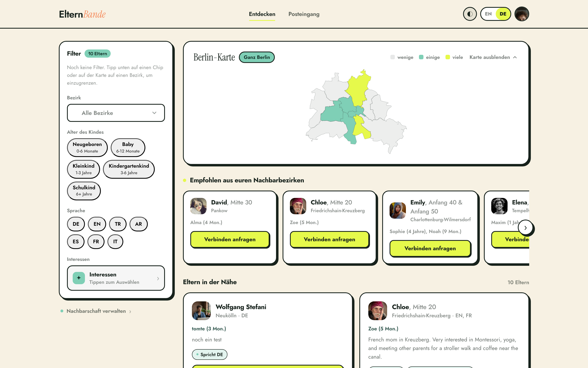
Task: Click the green einige legend swatch
Action: pos(421,57)
